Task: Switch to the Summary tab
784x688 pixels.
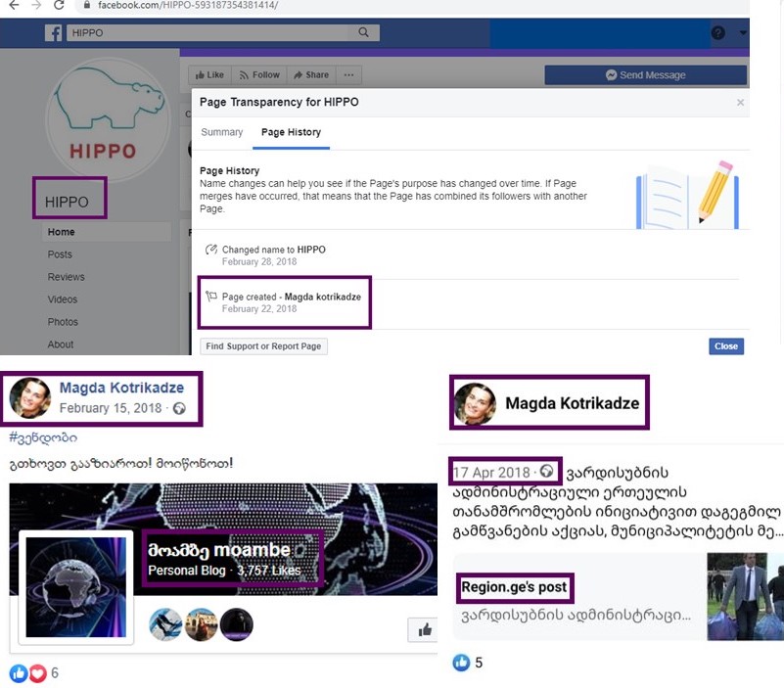Action: point(222,132)
